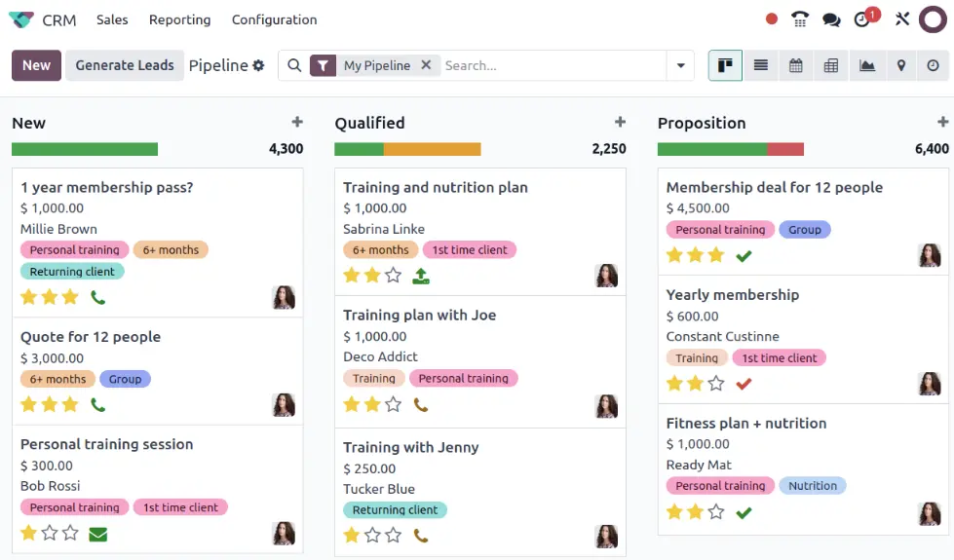Switch to the calendar view
Screen dimensions: 954x560
coord(795,65)
